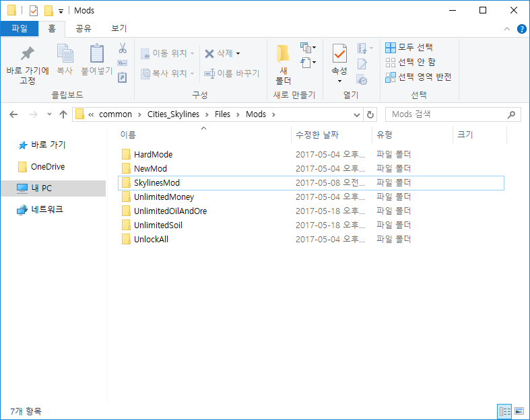Click 'Files' in the address path

pos(222,114)
